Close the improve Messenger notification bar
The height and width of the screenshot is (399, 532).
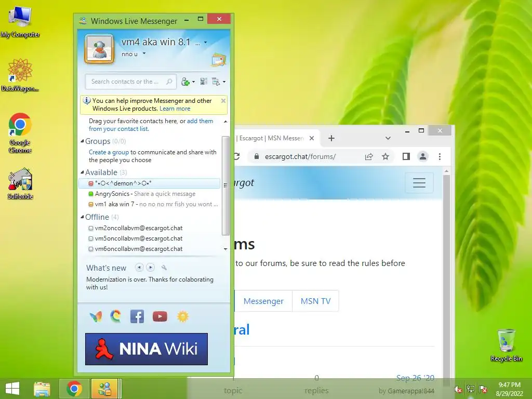coord(223,101)
